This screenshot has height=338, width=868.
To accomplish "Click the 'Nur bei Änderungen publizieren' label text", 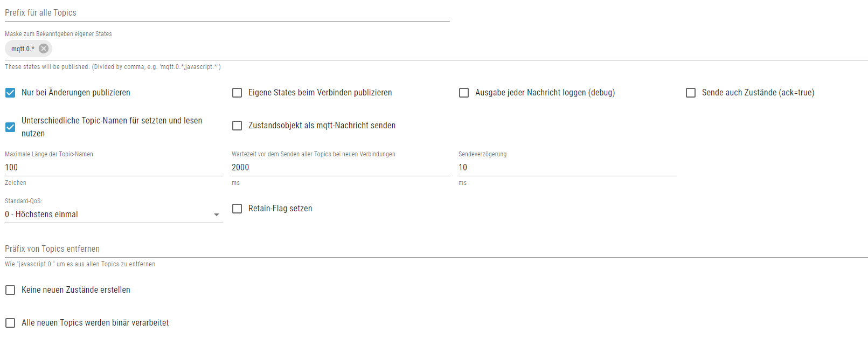I will pyautogui.click(x=76, y=93).
